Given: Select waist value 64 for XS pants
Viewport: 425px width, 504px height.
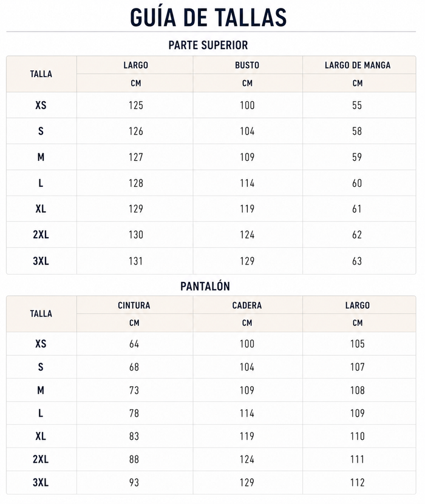Looking at the screenshot, I should click(134, 344).
